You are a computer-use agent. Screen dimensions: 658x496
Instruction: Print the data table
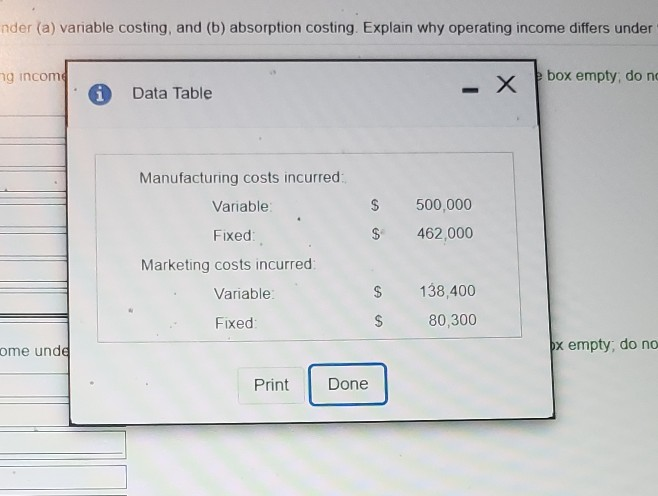tap(271, 385)
